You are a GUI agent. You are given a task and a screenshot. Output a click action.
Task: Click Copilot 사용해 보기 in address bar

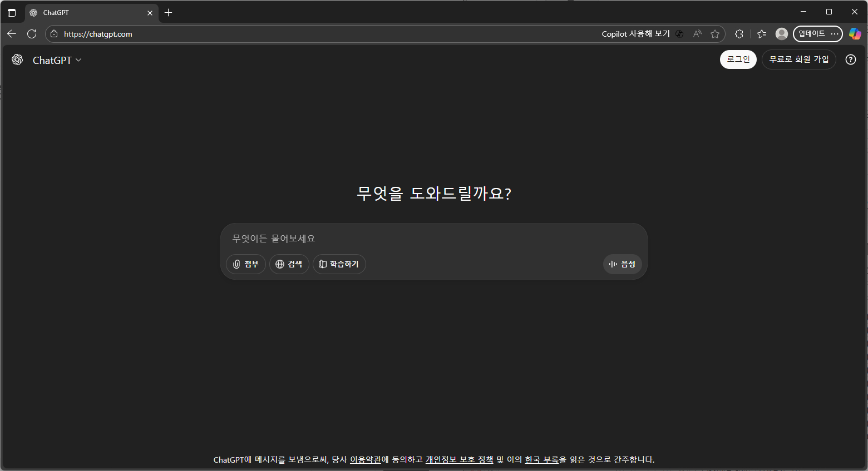[635, 34]
